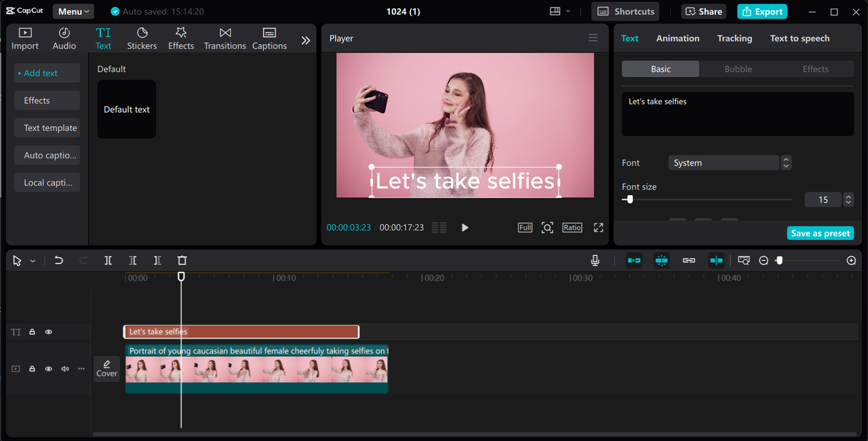Open the Audio library panel
Image resolution: width=868 pixels, height=441 pixels.
[x=64, y=39]
